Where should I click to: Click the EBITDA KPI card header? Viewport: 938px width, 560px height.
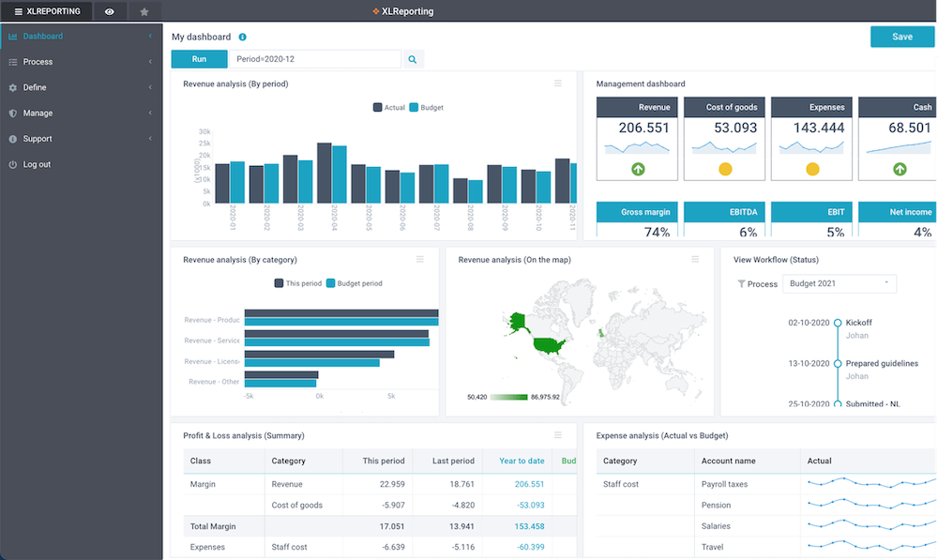click(724, 212)
